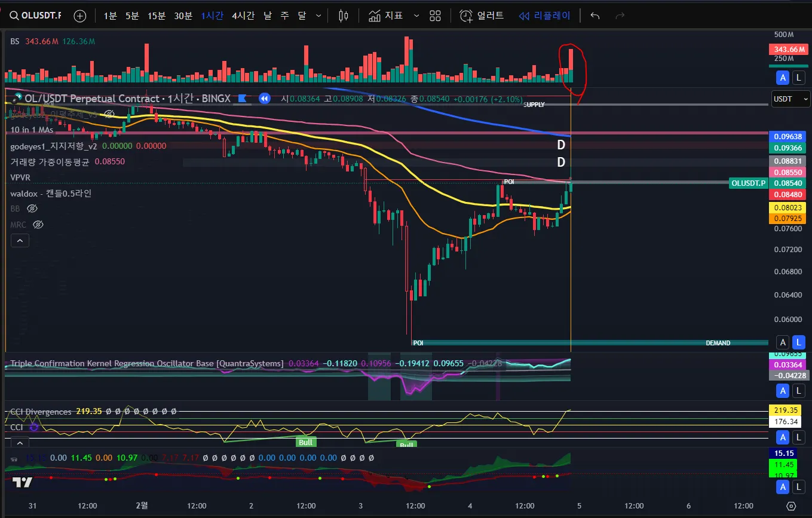Image resolution: width=812 pixels, height=518 pixels.
Task: Select the VPVR indicator legend
Action: 20,177
